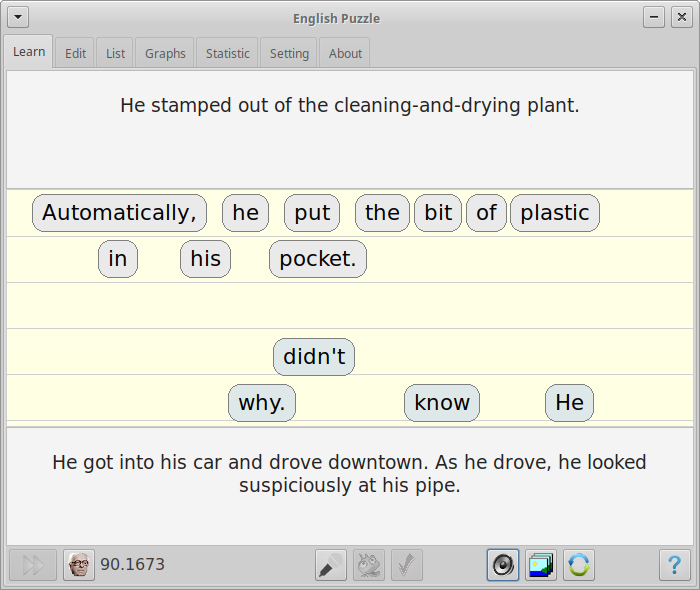Click the grayed-out checkmark verify icon
Image resolution: width=700 pixels, height=590 pixels.
(407, 565)
